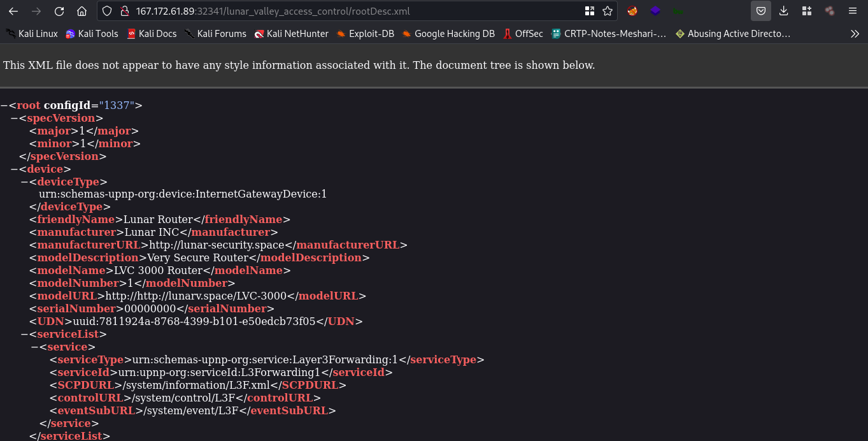Click the modelURL lunarv.space line
The height and width of the screenshot is (441, 868).
click(198, 296)
